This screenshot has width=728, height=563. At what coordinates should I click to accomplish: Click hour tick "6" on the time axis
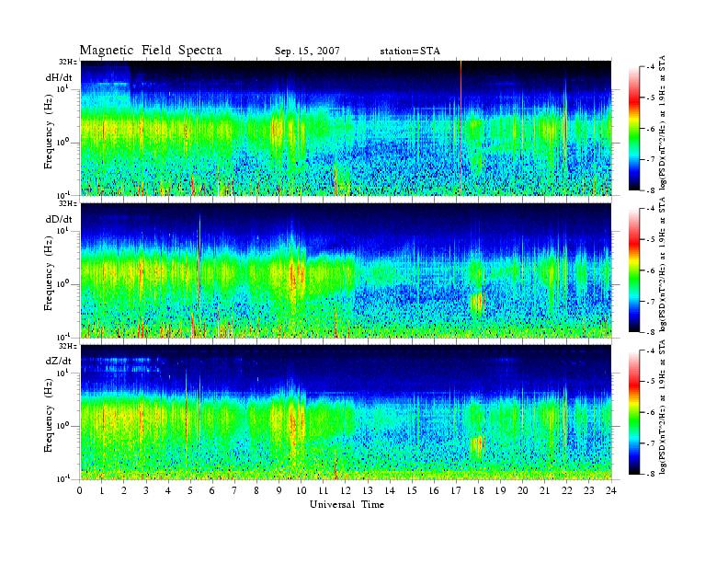tap(213, 491)
